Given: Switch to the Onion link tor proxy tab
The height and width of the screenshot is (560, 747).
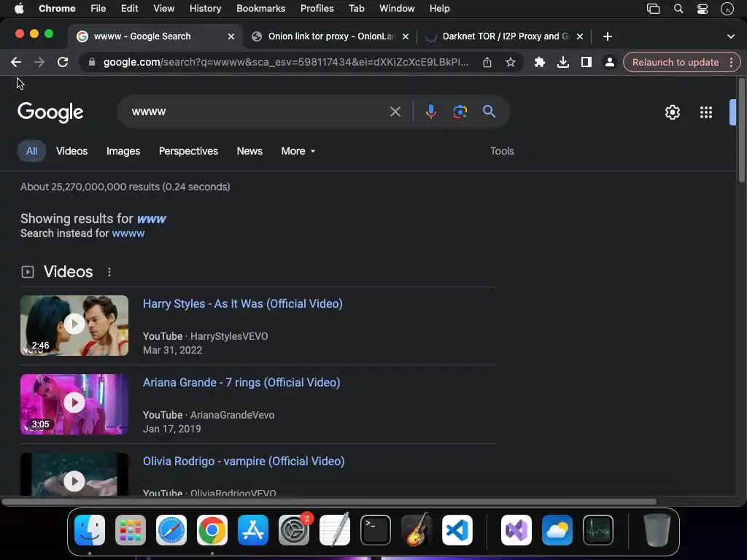Looking at the screenshot, I should tap(330, 36).
